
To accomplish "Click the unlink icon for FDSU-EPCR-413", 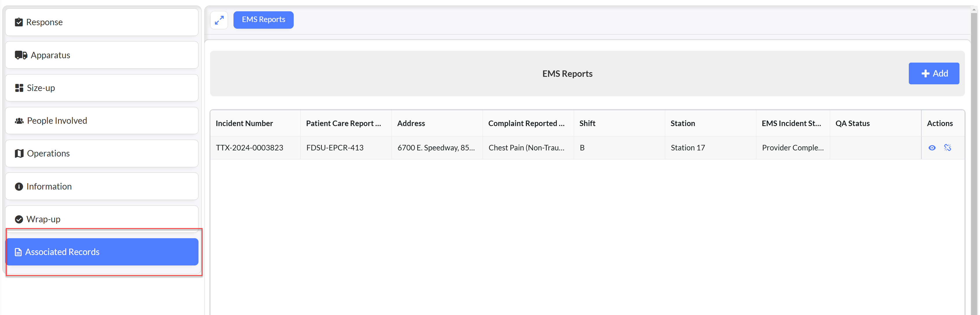I will (x=947, y=148).
